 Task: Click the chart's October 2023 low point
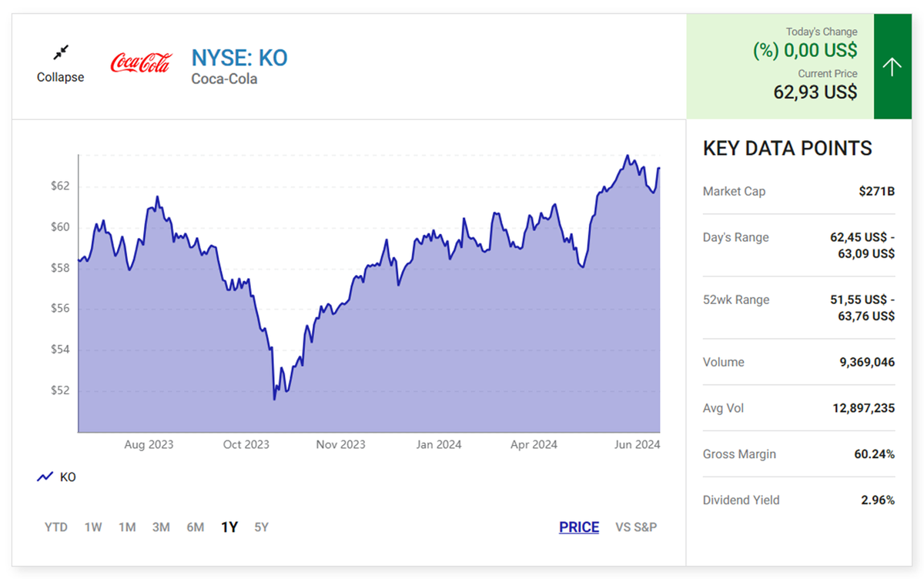point(274,399)
